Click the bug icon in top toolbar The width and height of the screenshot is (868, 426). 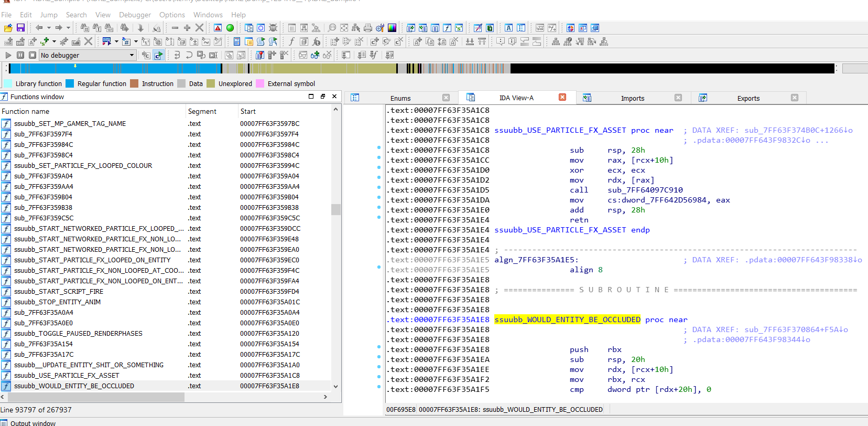(x=273, y=28)
